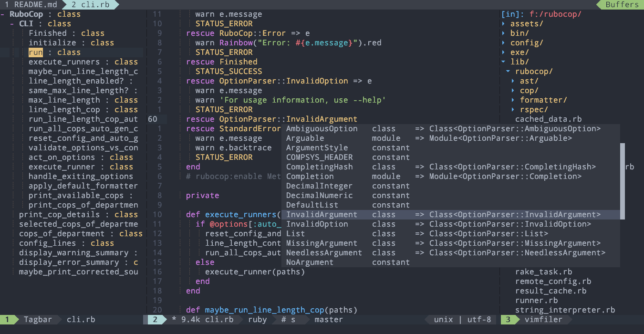Expand the bin/ directory arrow
The width and height of the screenshot is (644, 334).
coord(504,33)
